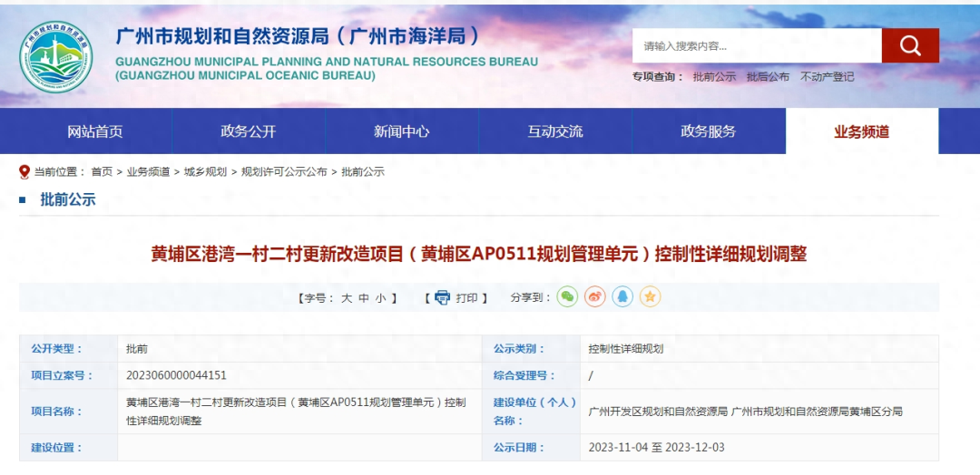Click the 批前 disclosure type value
Viewport: 980px width, 475px height.
click(137, 349)
